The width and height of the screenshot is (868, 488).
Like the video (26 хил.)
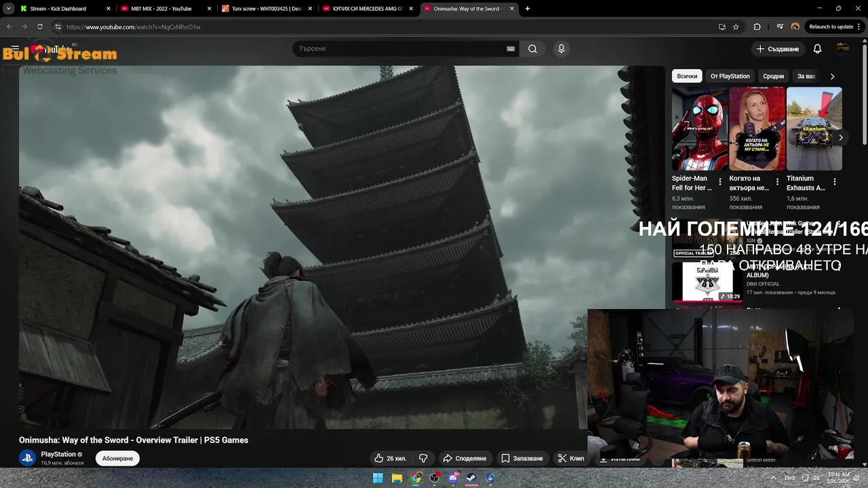click(390, 458)
